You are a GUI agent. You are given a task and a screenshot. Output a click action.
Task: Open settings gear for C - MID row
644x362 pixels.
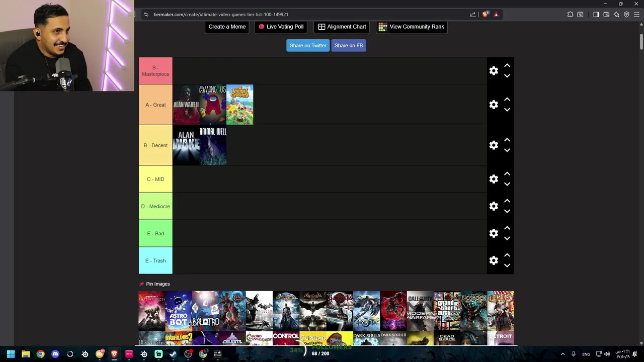click(494, 179)
